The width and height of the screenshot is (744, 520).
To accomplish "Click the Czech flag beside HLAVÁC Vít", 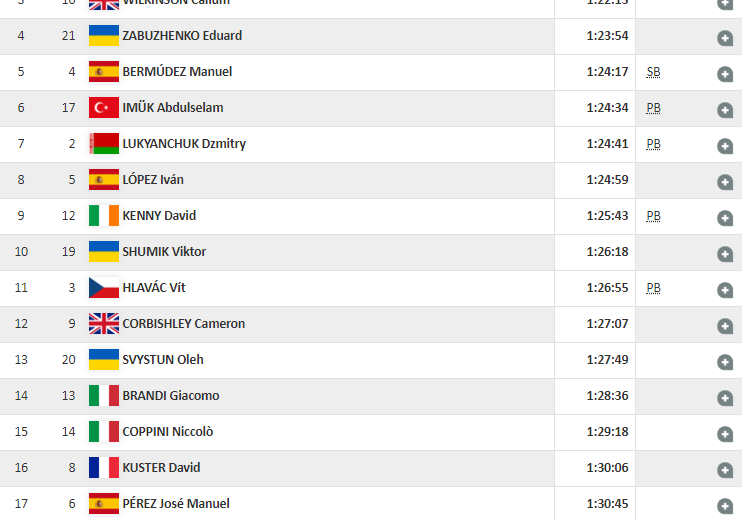I will (x=104, y=288).
